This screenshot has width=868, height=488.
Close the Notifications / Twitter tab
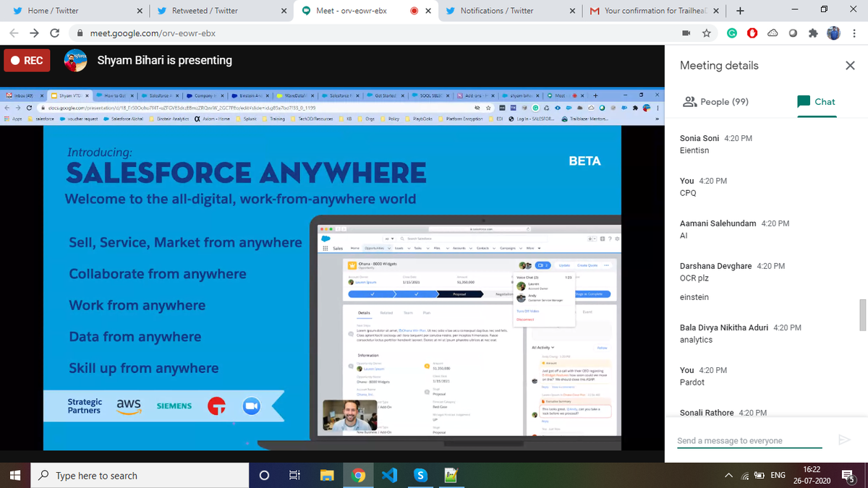pos(573,11)
